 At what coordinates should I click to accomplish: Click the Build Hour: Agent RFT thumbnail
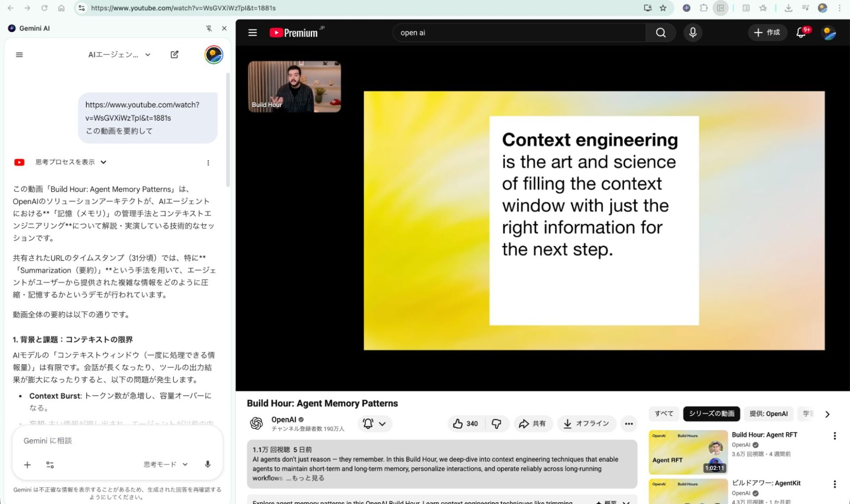pyautogui.click(x=688, y=451)
